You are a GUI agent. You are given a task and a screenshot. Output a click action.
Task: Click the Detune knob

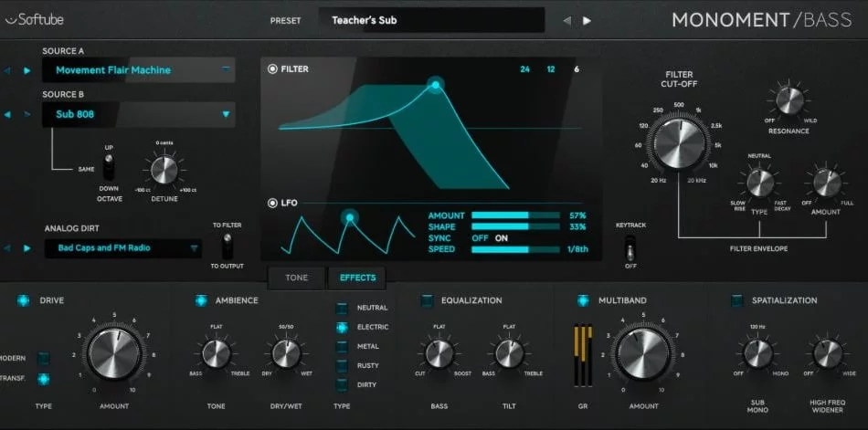pos(164,169)
